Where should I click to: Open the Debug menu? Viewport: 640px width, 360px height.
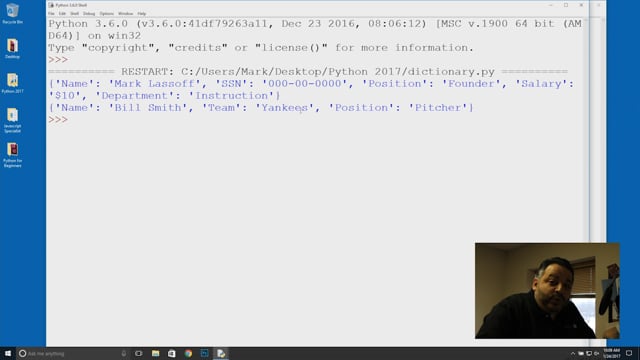tap(89, 13)
